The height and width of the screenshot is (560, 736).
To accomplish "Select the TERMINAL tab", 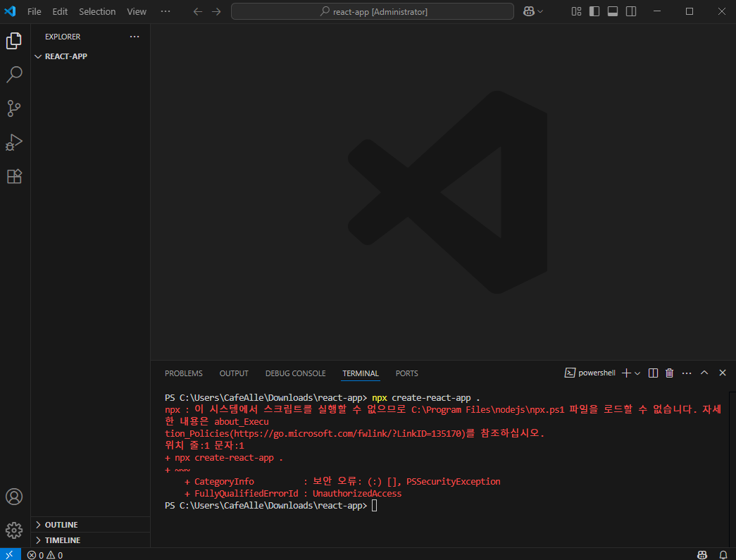I will [361, 373].
